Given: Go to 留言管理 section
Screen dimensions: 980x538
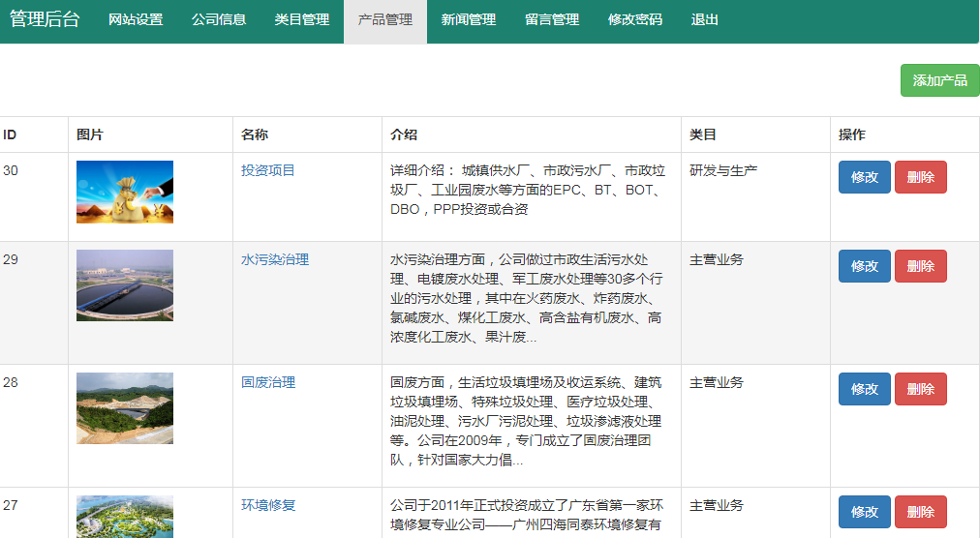Looking at the screenshot, I should [x=552, y=20].
